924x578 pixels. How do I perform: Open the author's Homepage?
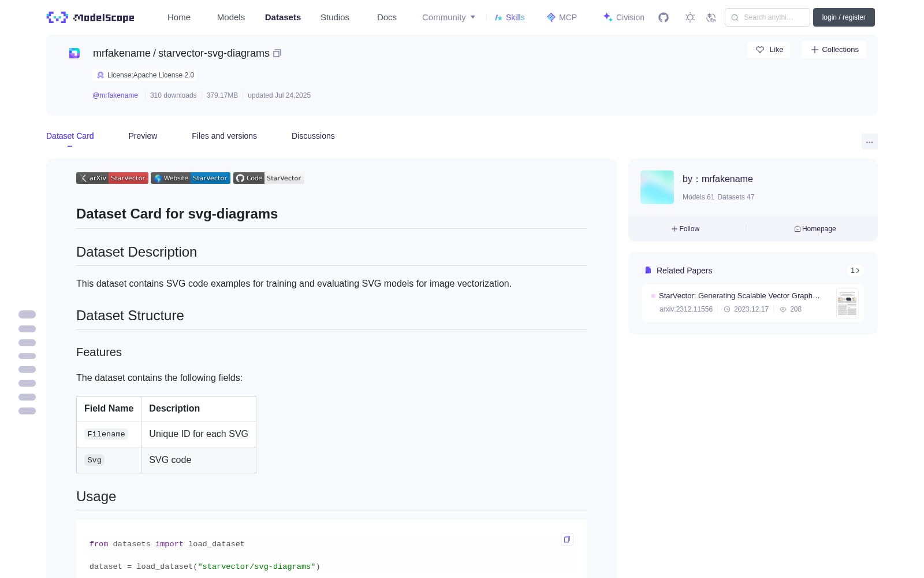[815, 229]
